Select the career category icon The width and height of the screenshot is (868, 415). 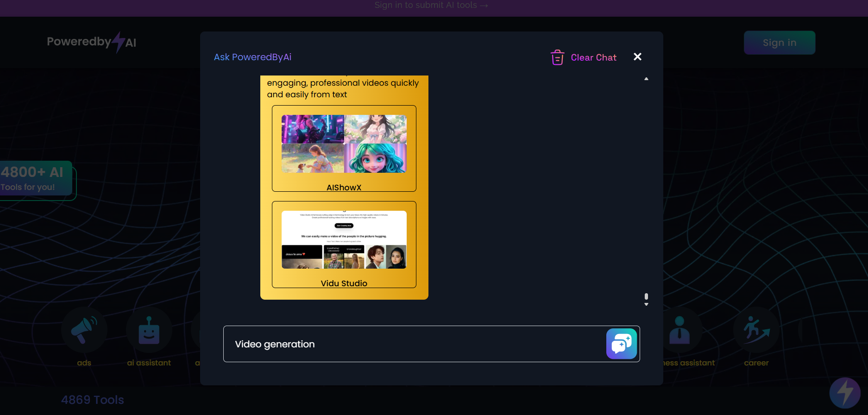[x=756, y=330]
